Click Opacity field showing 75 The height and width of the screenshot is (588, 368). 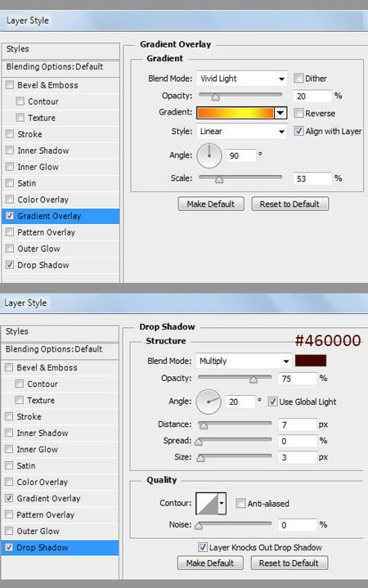pos(297,379)
